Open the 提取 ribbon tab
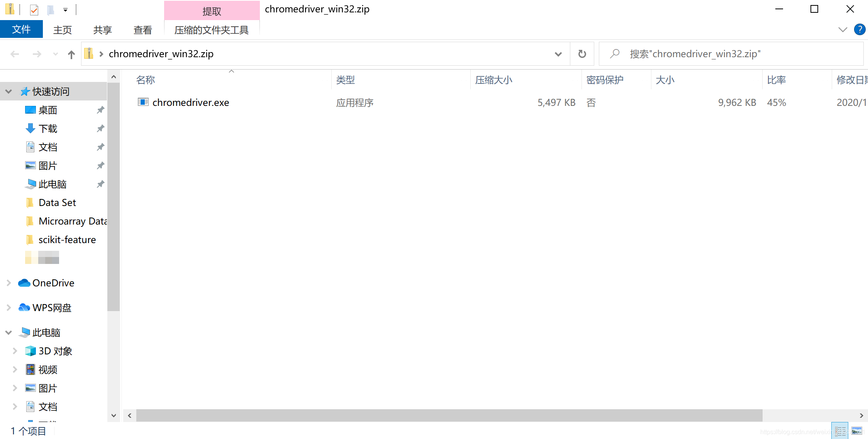Viewport: 868px width, 439px height. click(x=212, y=11)
